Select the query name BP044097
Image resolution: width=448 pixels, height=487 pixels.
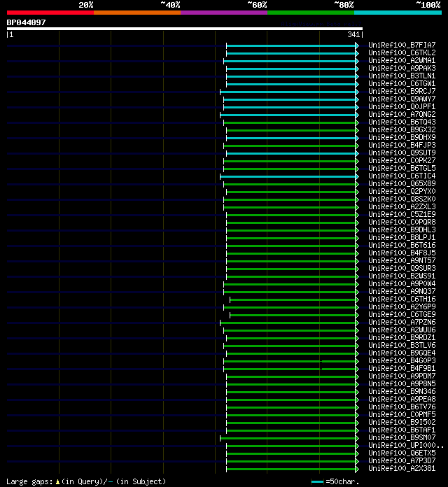pos(26,22)
